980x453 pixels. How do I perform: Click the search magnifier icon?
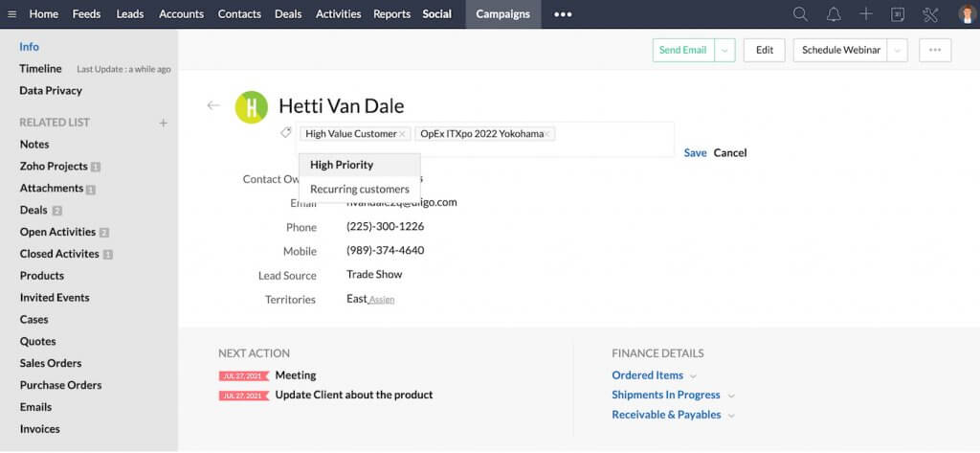pos(800,14)
